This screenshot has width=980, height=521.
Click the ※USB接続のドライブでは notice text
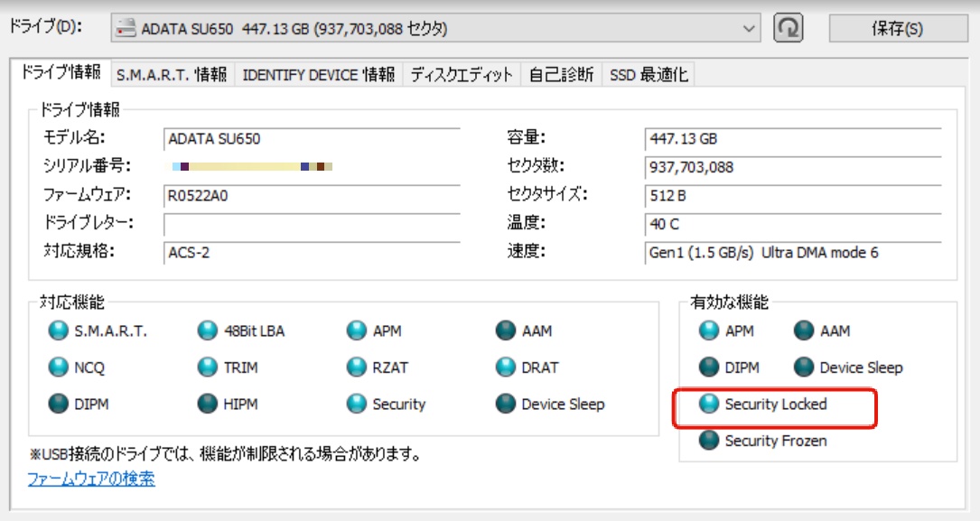click(x=226, y=453)
